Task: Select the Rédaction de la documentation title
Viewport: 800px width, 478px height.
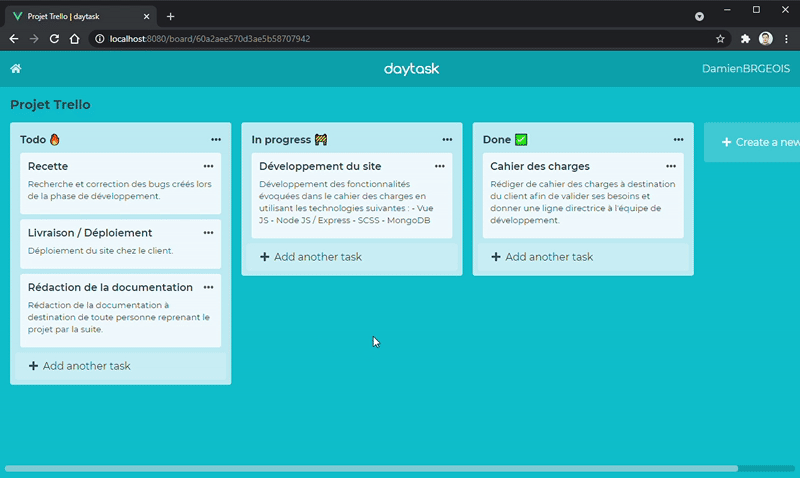Action: (110, 287)
